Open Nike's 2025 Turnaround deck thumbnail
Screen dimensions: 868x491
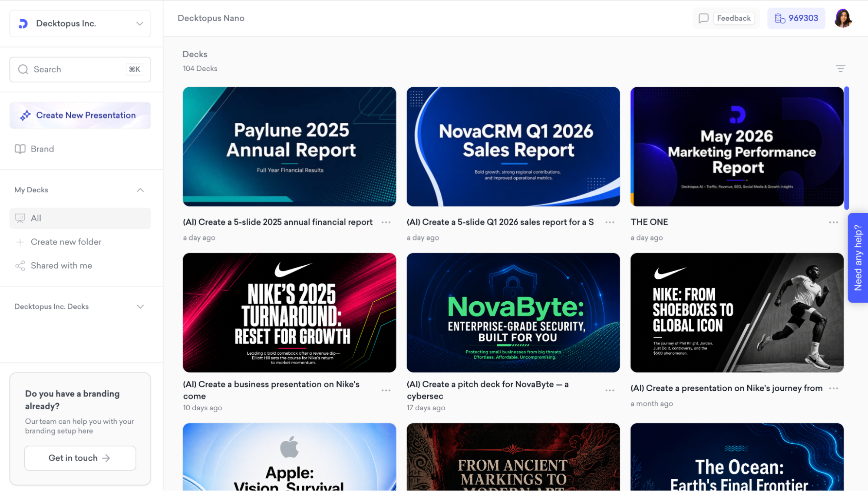pyautogui.click(x=290, y=313)
